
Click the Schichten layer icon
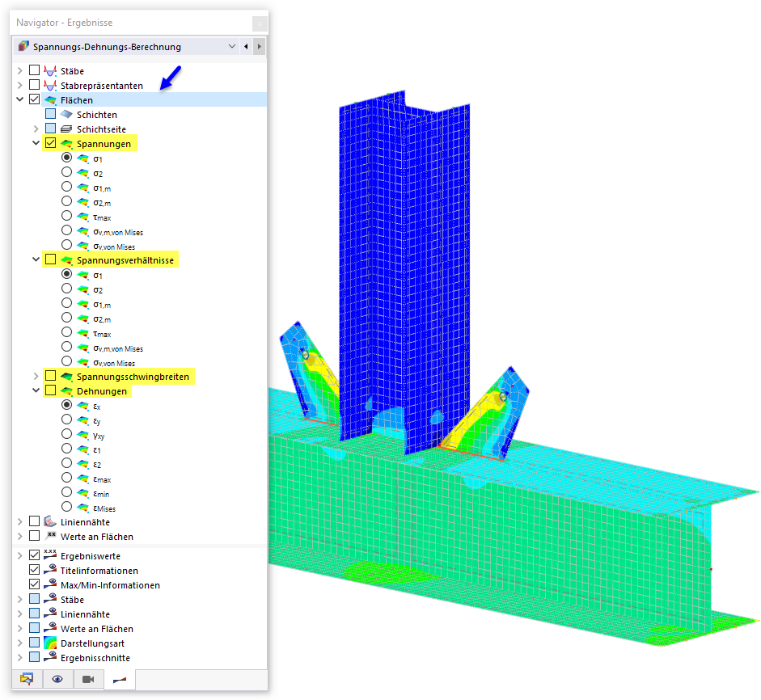point(66,115)
